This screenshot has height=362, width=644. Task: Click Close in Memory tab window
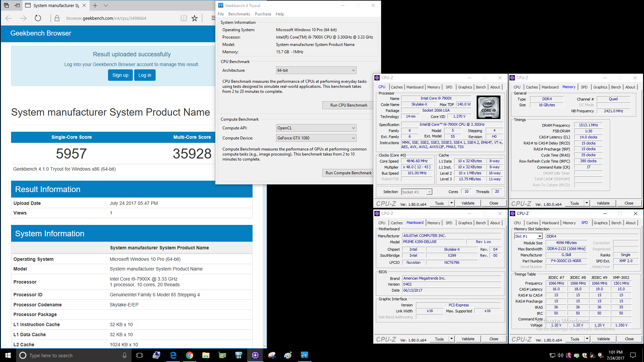click(629, 203)
